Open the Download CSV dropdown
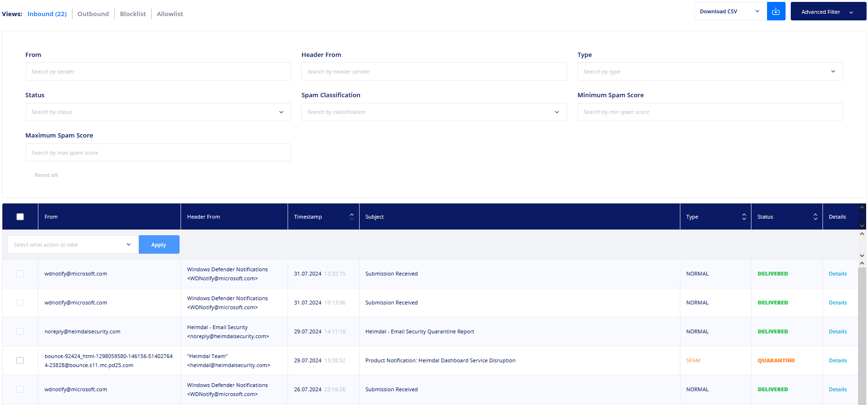 (730, 11)
